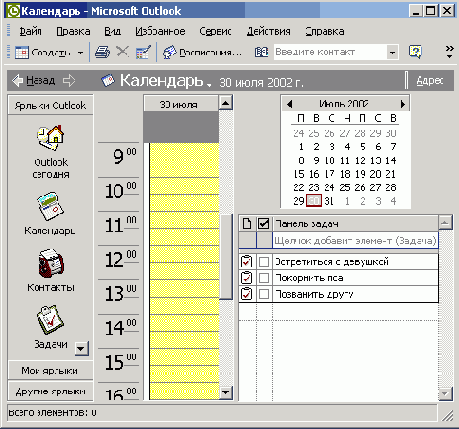Open the Контакты shortcut icon
The width and height of the screenshot is (459, 429).
(x=51, y=264)
